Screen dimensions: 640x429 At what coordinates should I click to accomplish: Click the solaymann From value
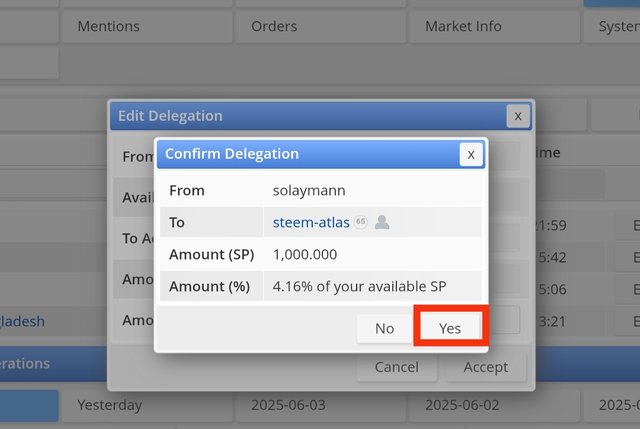pyautogui.click(x=309, y=191)
